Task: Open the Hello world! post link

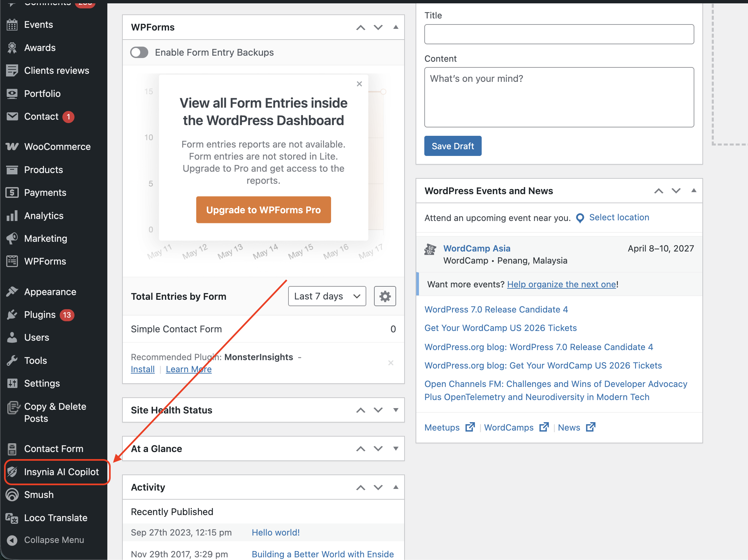Action: click(x=276, y=532)
